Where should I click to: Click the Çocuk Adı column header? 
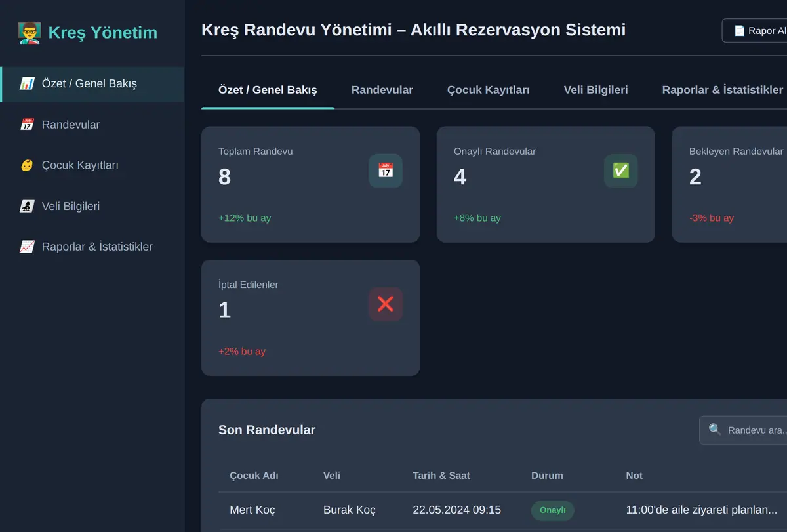click(x=254, y=476)
